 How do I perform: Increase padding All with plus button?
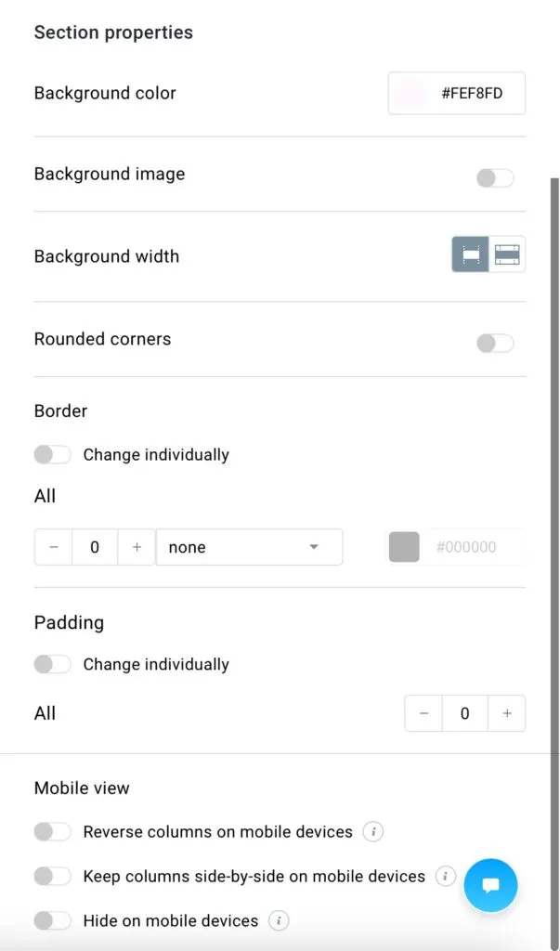pyautogui.click(x=507, y=713)
